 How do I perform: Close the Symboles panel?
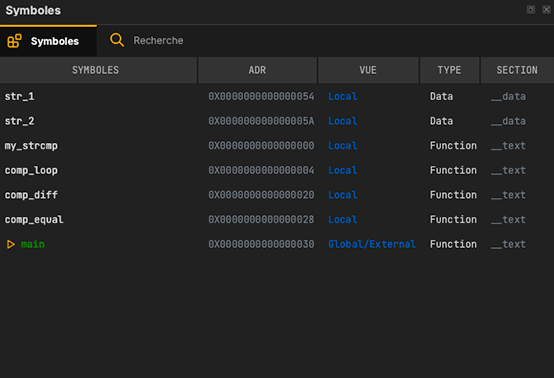pyautogui.click(x=546, y=10)
